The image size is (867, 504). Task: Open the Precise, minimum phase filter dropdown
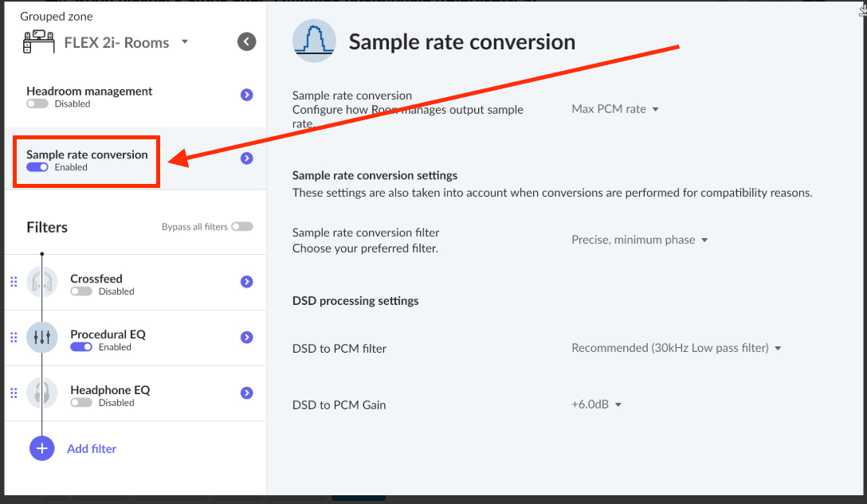point(640,240)
